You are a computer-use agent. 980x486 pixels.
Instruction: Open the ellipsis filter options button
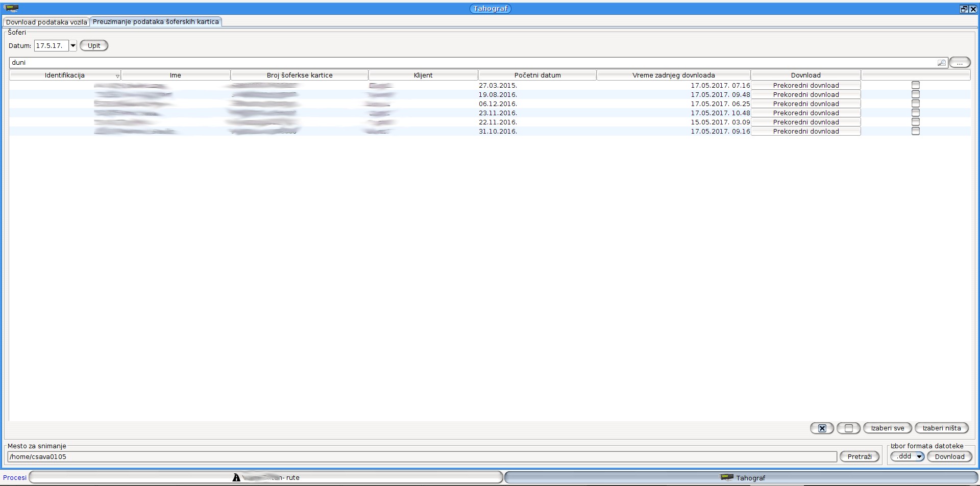(x=960, y=63)
